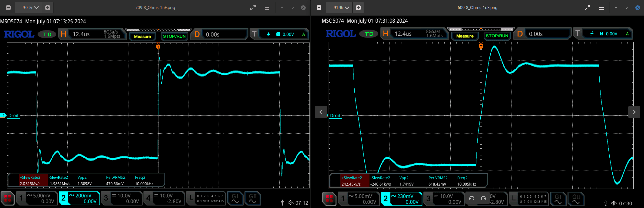The width and height of the screenshot is (644, 208).
Task: Click the -1.9861Mv/s slew rate value
Action: click(59, 184)
